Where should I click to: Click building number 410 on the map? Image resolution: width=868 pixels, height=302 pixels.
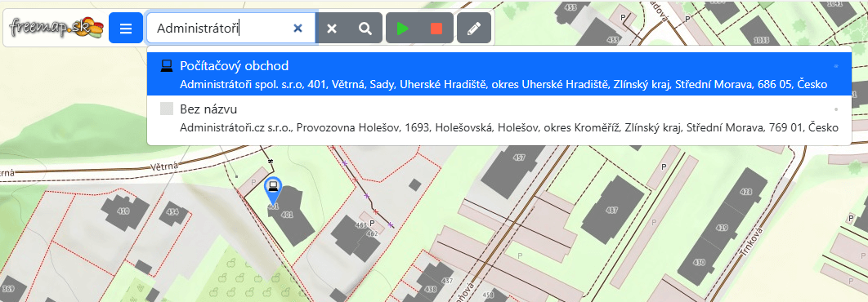tap(123, 211)
